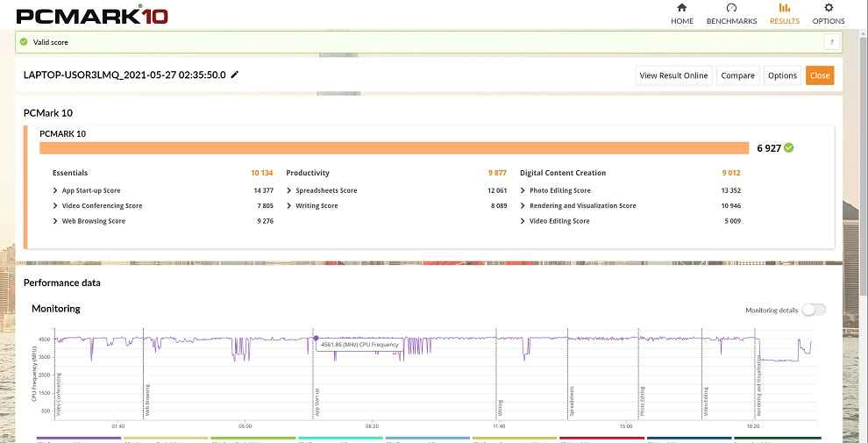Close the result with orange Close button
The image size is (868, 443).
pyautogui.click(x=820, y=75)
